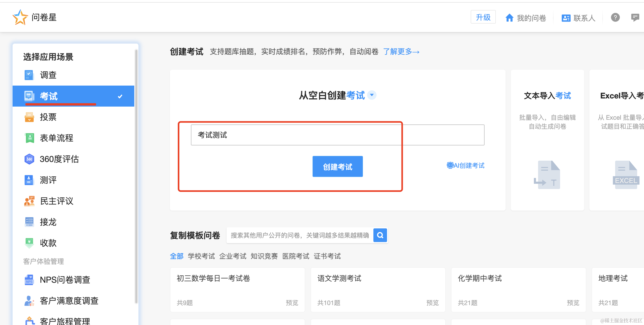644x325 pixels.
Task: Click the 问卷星 star logo
Action: (x=20, y=17)
